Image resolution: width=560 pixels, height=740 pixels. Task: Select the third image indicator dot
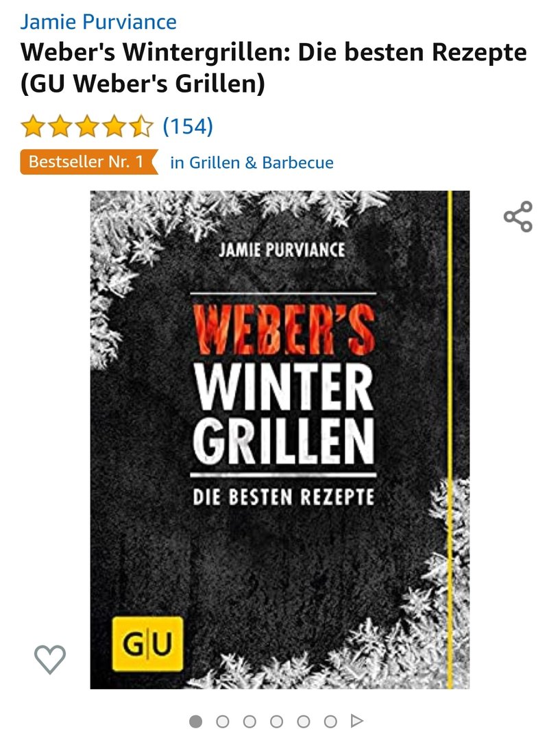click(249, 721)
